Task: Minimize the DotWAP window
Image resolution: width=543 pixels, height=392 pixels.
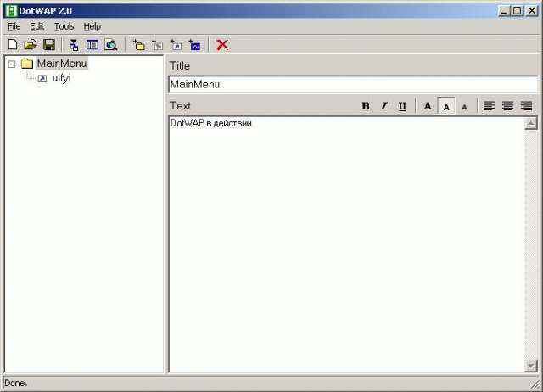Action: pyautogui.click(x=504, y=11)
